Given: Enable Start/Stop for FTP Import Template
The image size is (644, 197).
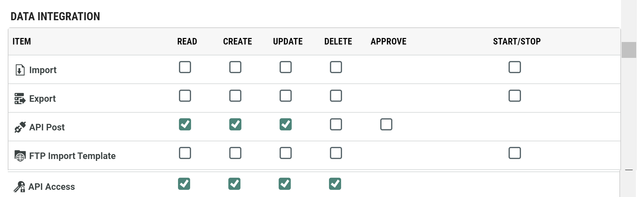Looking at the screenshot, I should (514, 153).
